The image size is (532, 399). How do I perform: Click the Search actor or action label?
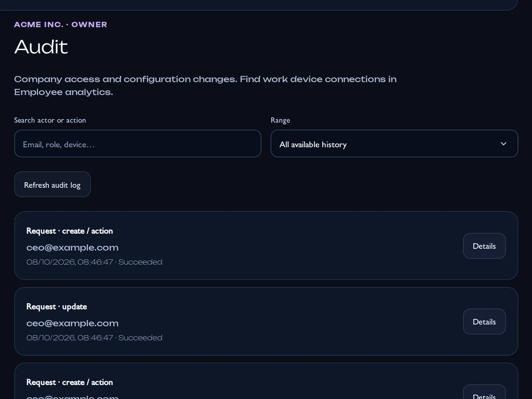[50, 120]
